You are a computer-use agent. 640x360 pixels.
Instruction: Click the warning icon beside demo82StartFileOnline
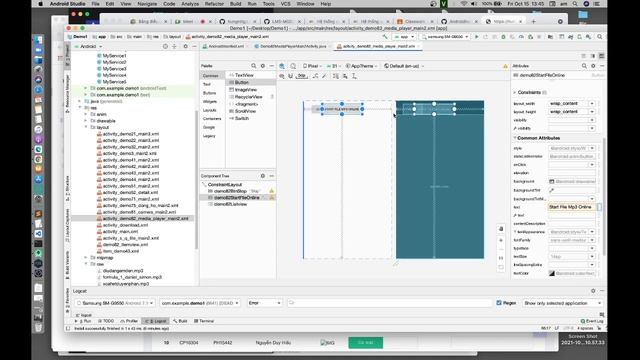(x=271, y=198)
